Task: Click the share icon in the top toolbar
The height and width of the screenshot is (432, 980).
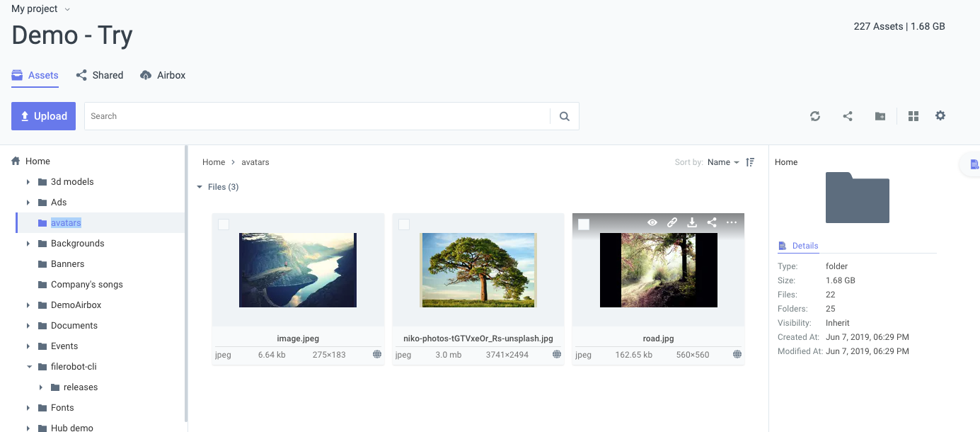Action: tap(848, 116)
